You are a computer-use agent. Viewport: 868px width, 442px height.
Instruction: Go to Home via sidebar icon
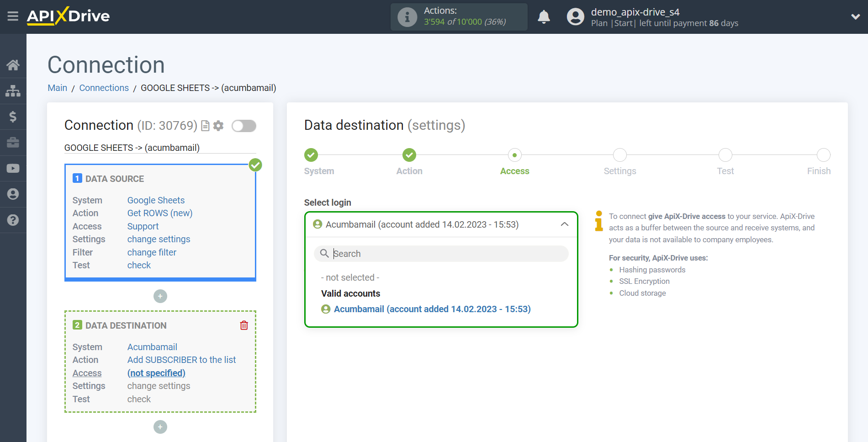[13, 65]
